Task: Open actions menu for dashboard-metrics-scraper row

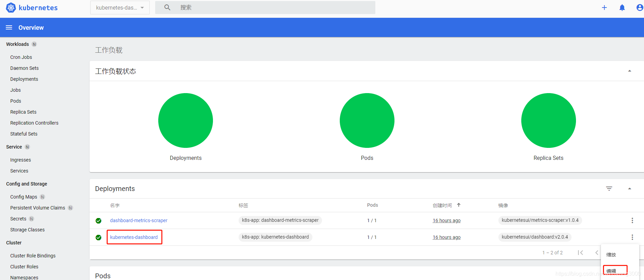Action: (x=632, y=220)
